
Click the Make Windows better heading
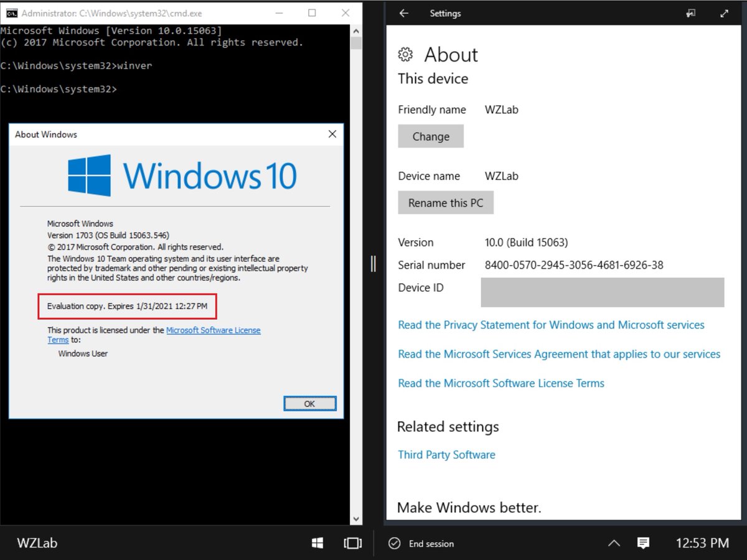(469, 508)
